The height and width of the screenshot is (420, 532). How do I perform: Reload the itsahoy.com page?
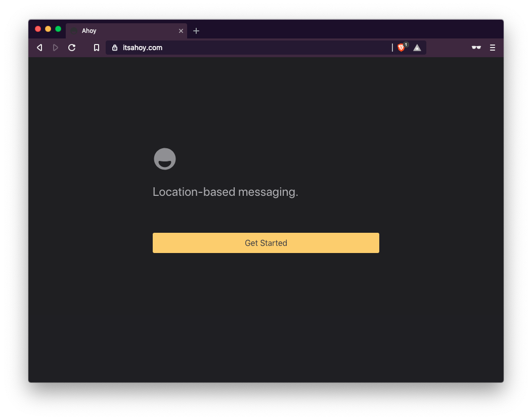click(x=72, y=48)
